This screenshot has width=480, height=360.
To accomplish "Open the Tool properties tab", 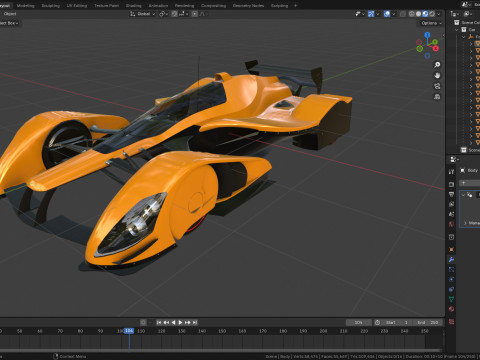I will tap(451, 172).
